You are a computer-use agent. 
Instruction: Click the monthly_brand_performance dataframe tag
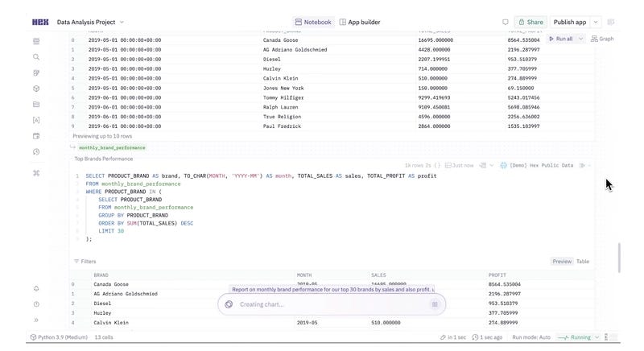(x=112, y=147)
